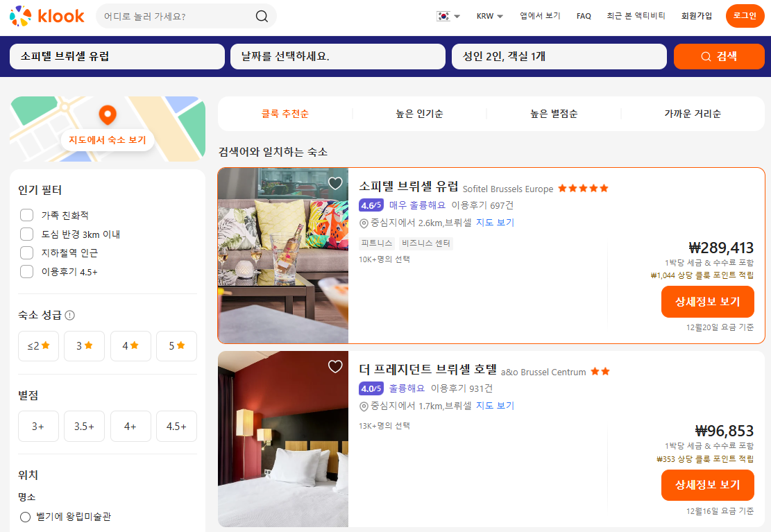The width and height of the screenshot is (771, 532).
Task: Click 회원가입 to sign up
Action: [x=696, y=16]
